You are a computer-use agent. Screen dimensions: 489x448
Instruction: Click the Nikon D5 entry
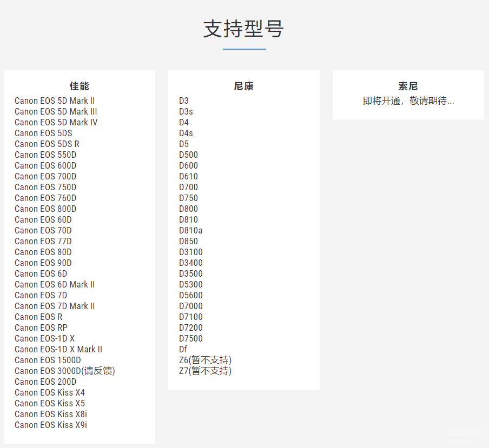pos(184,144)
